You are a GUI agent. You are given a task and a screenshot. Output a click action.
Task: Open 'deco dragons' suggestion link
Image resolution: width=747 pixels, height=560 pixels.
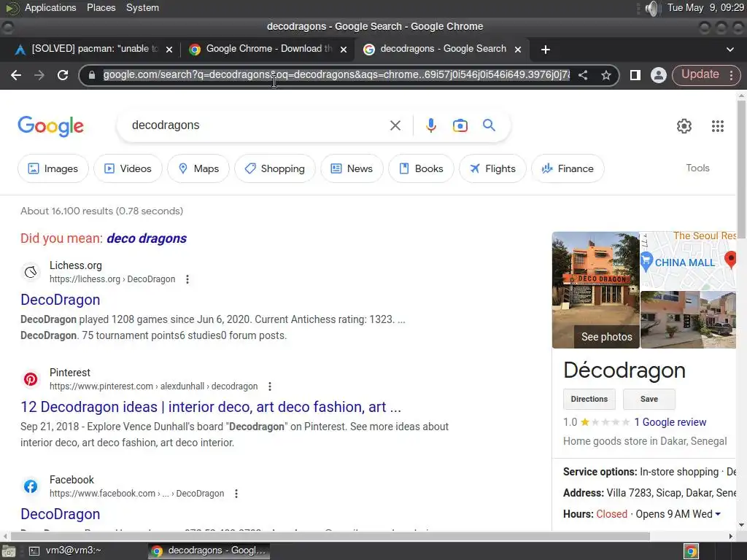(147, 238)
